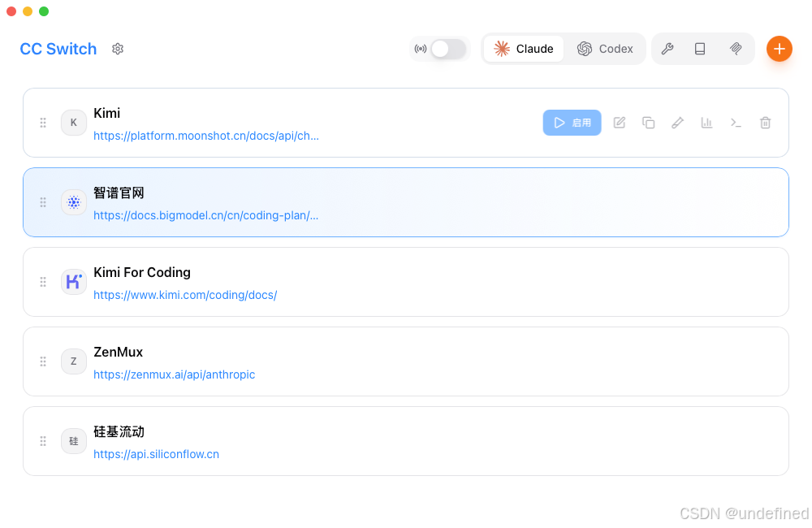Select the ZenMux provider name
This screenshot has width=812, height=528.
tap(118, 352)
